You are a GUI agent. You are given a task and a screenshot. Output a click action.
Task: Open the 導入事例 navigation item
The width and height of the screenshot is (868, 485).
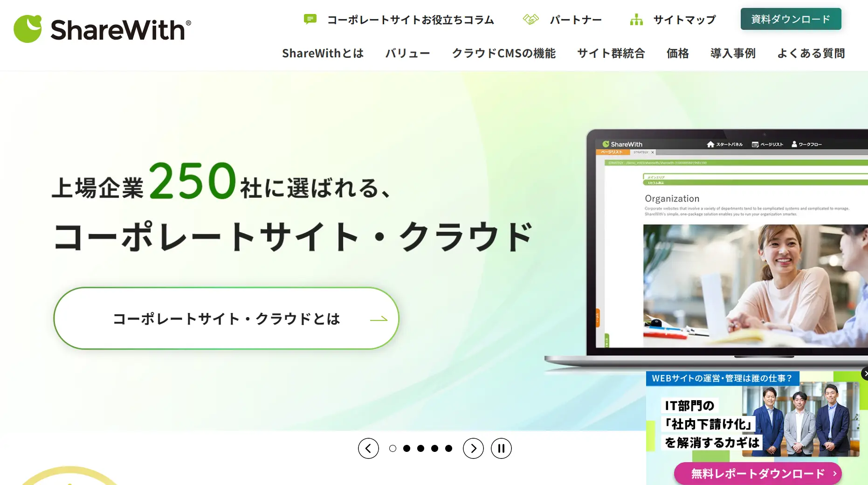[733, 53]
